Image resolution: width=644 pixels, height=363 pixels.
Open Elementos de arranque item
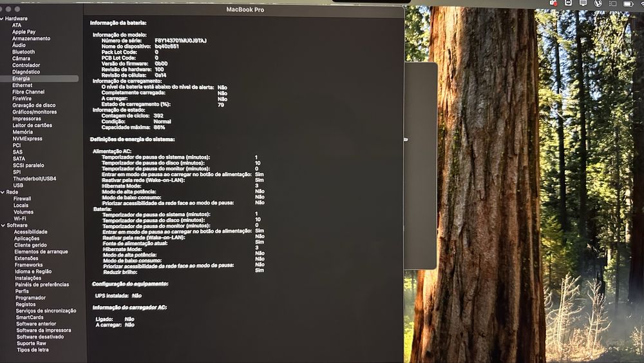(x=41, y=251)
